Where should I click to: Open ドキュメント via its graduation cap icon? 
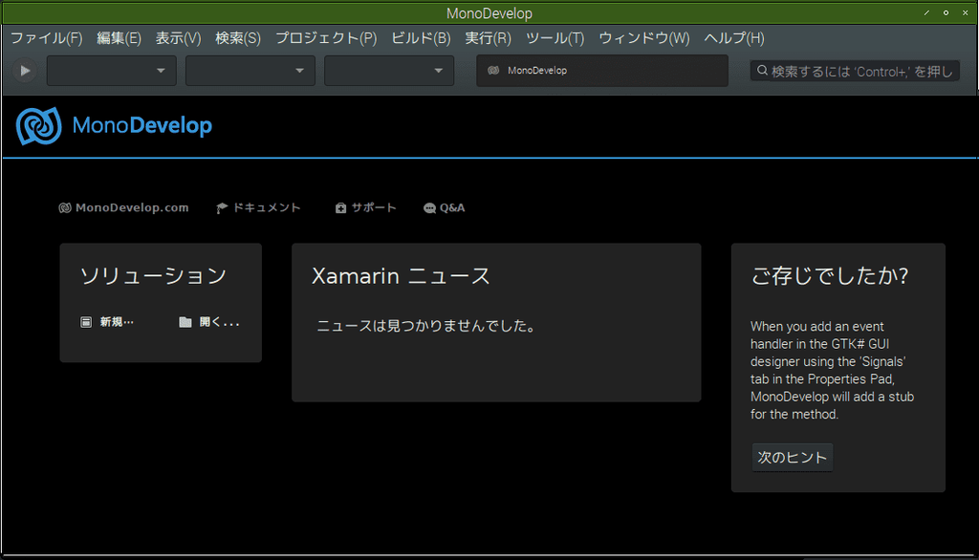(221, 206)
